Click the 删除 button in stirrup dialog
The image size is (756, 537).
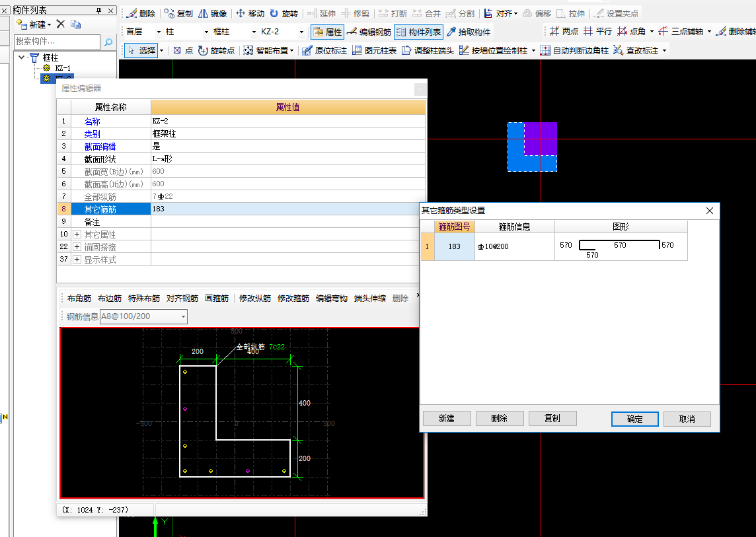(500, 418)
